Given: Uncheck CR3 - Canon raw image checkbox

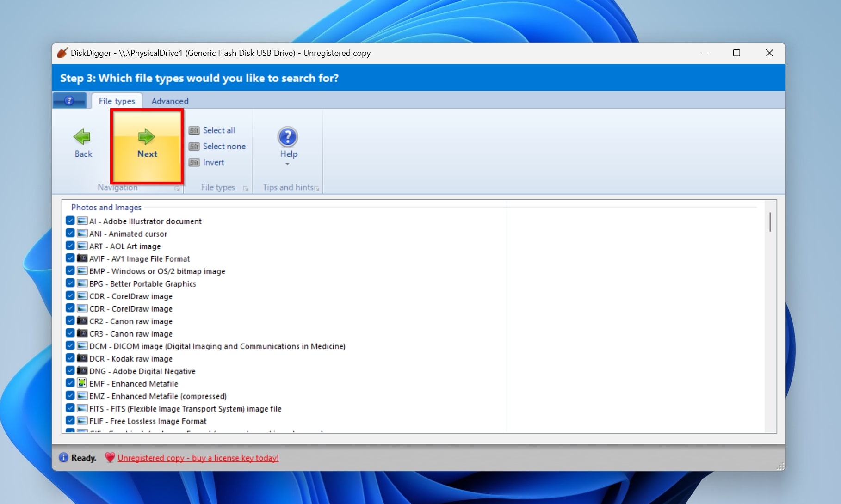Looking at the screenshot, I should 70,333.
